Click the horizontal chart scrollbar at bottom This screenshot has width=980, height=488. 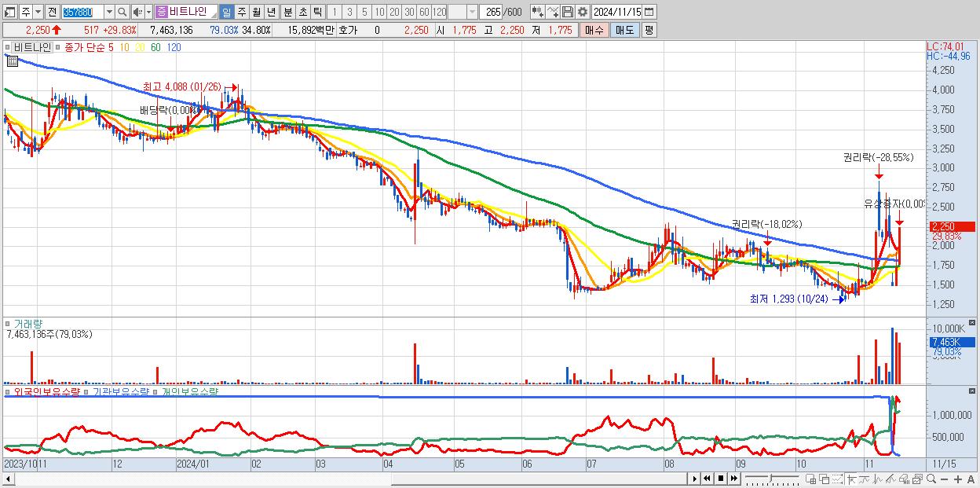tap(346, 479)
